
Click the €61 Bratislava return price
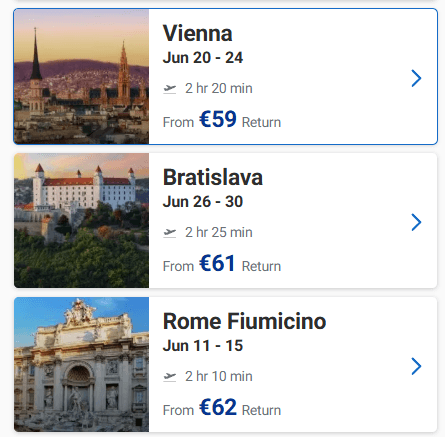tap(217, 263)
